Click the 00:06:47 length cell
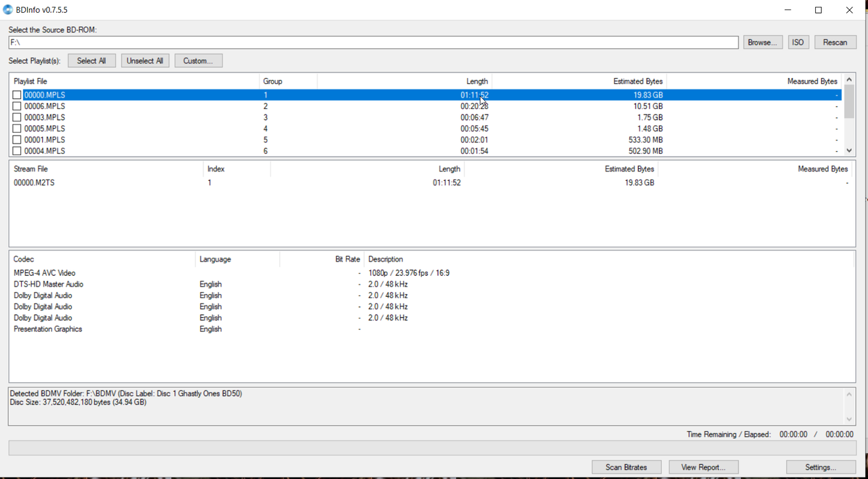This screenshot has height=479, width=868. pyautogui.click(x=474, y=117)
